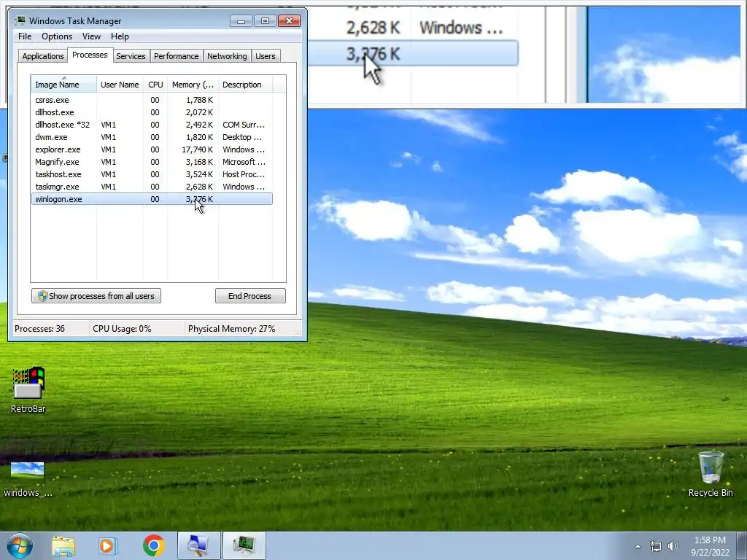Click the End Process button
747x560 pixels.
coord(250,296)
